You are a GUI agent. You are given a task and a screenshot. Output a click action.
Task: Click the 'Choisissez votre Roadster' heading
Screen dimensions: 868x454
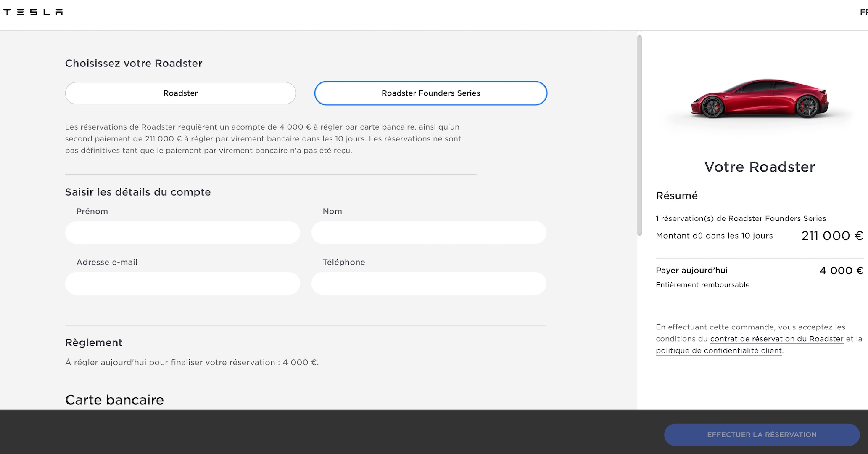134,63
